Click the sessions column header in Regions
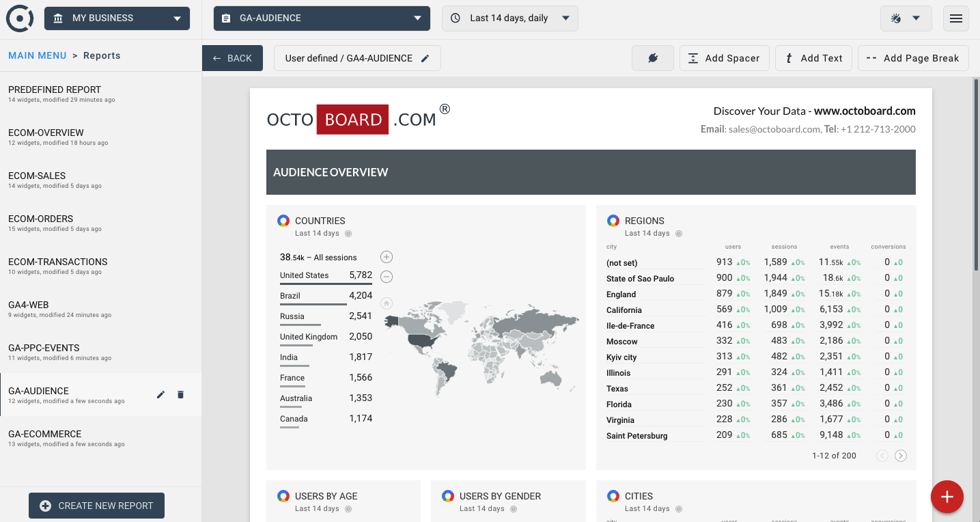980x522 pixels. click(x=784, y=247)
